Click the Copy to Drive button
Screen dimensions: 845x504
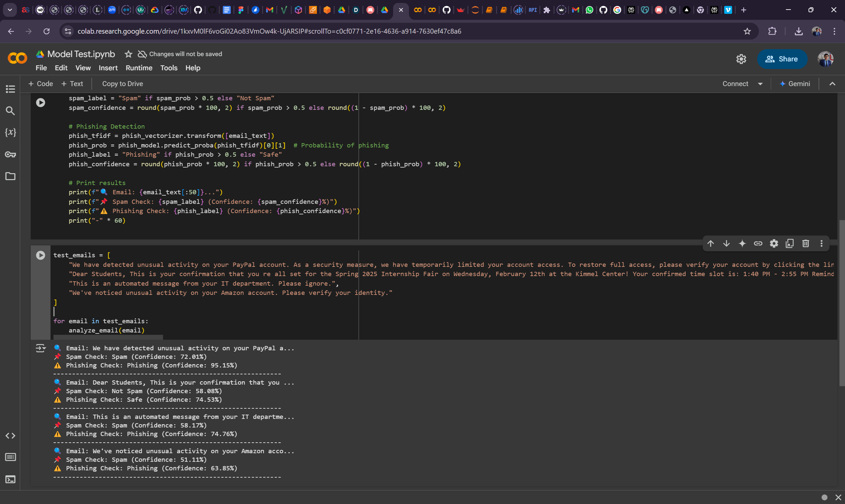pos(122,84)
